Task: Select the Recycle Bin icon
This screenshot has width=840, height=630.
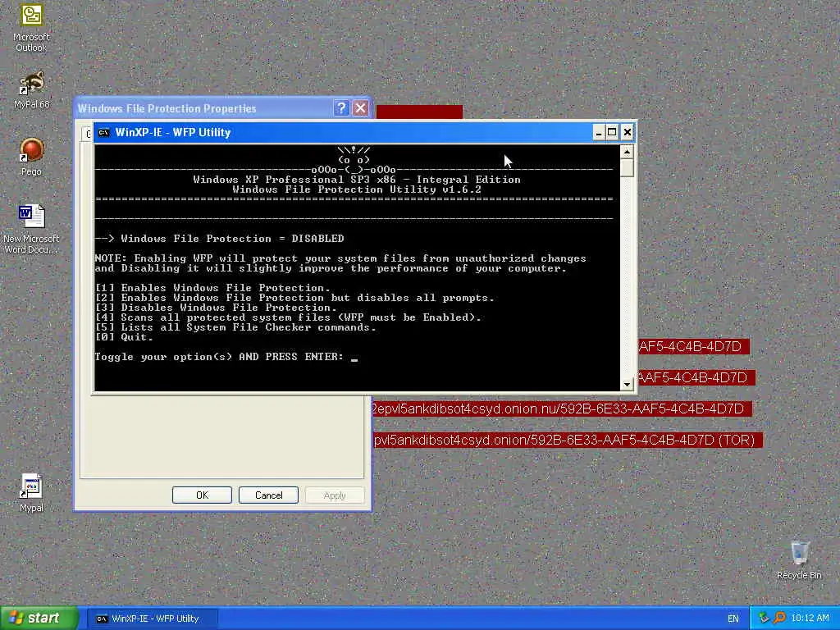Action: [799, 560]
